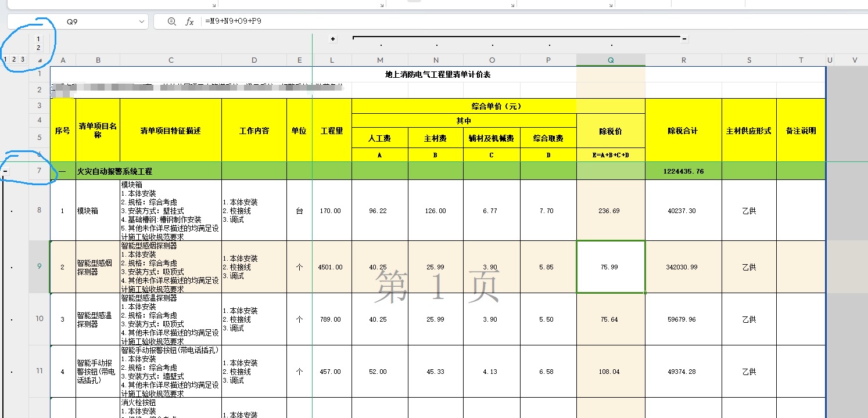This screenshot has width=868, height=418.
Task: Select row 7 header
Action: coord(40,171)
